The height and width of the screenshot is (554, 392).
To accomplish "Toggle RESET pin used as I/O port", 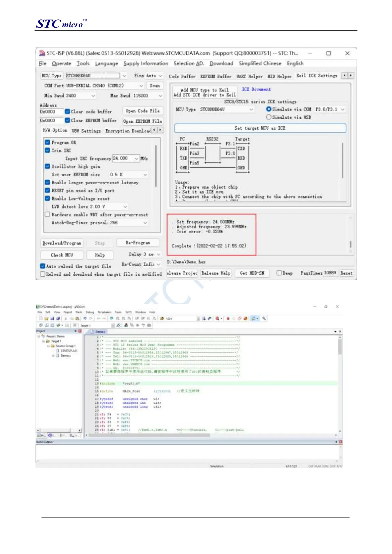I will click(x=47, y=190).
